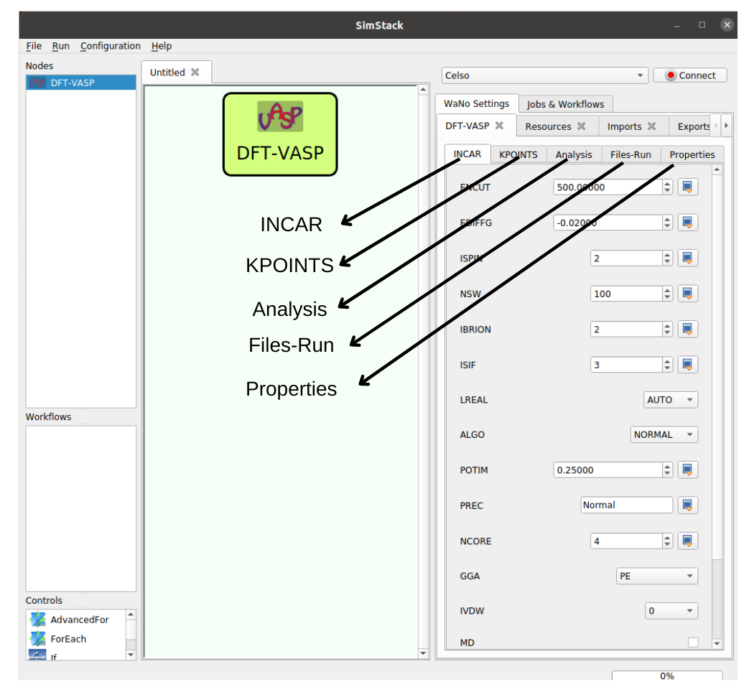Image resolution: width=754 pixels, height=700 pixels.
Task: Open the Help menu
Action: point(162,46)
